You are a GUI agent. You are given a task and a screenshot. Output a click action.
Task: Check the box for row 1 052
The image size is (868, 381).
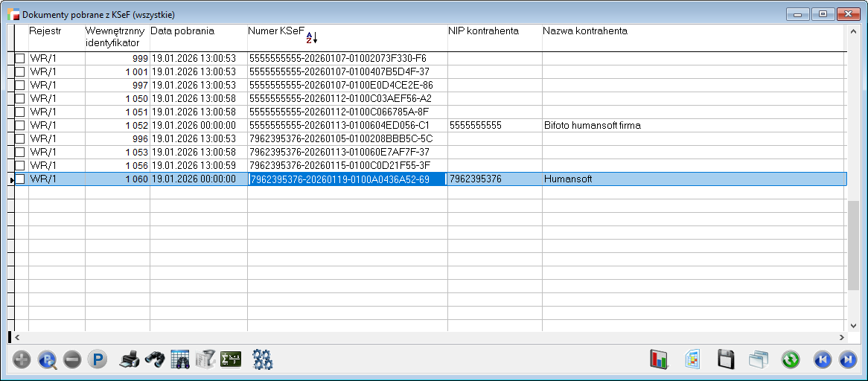pos(20,125)
